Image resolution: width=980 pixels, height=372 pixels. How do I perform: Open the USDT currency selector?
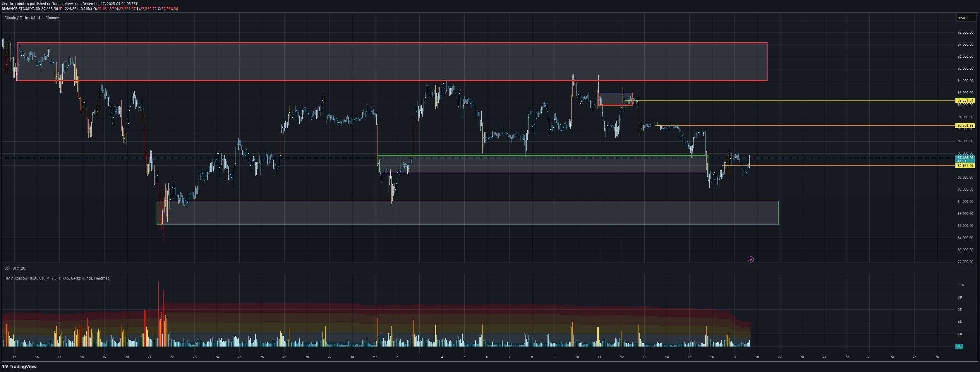pyautogui.click(x=966, y=18)
